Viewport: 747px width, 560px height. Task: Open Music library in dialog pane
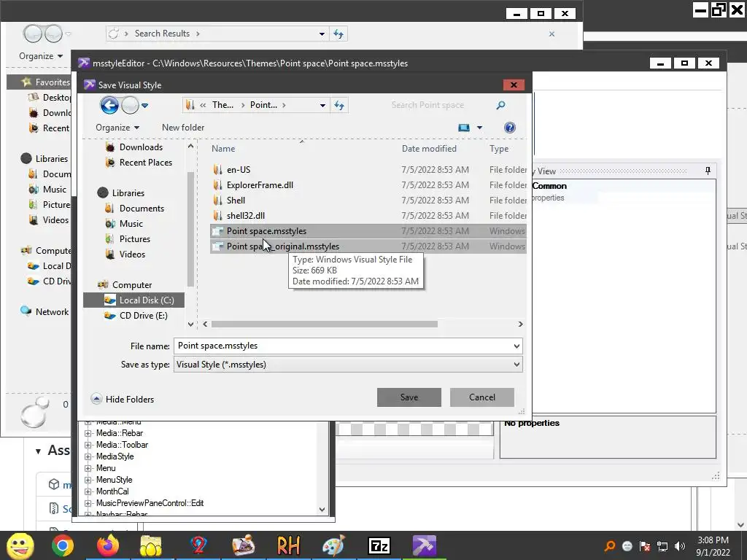coord(131,223)
